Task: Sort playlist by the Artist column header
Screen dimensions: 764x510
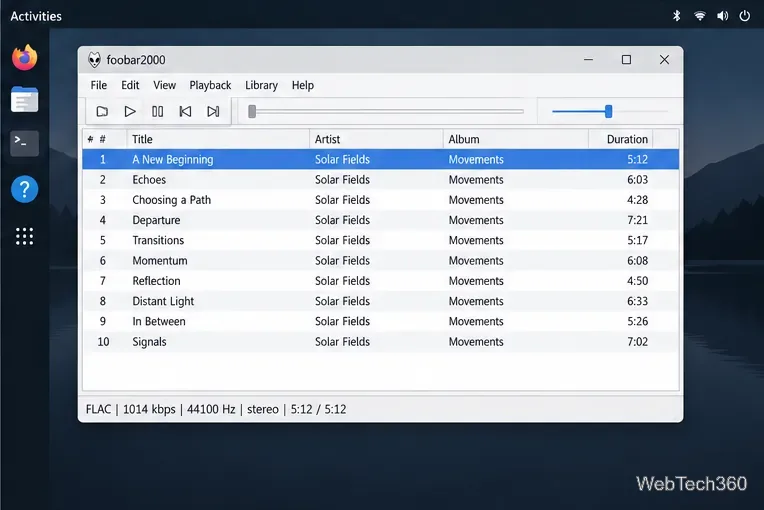Action: 376,139
